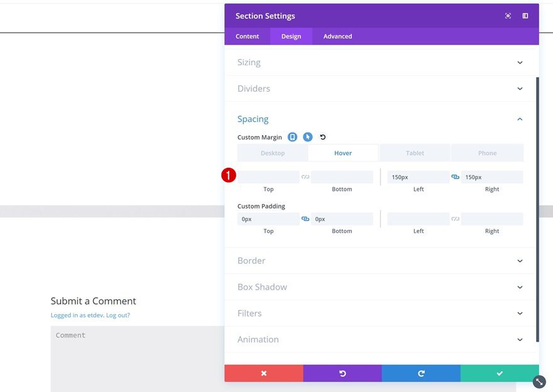The height and width of the screenshot is (392, 553).
Task: Select the Tablet margin tab
Action: tap(415, 153)
